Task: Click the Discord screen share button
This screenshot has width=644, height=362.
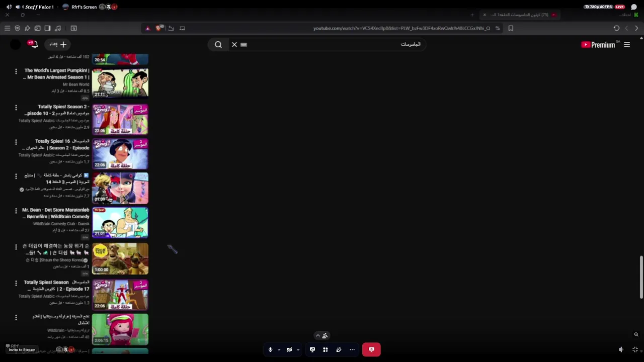Action: [312, 349]
